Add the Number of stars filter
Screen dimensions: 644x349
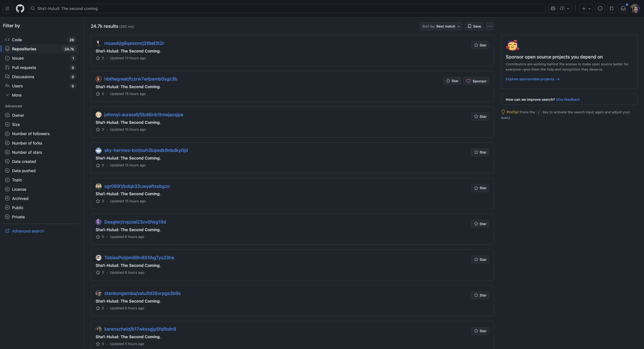[27, 152]
